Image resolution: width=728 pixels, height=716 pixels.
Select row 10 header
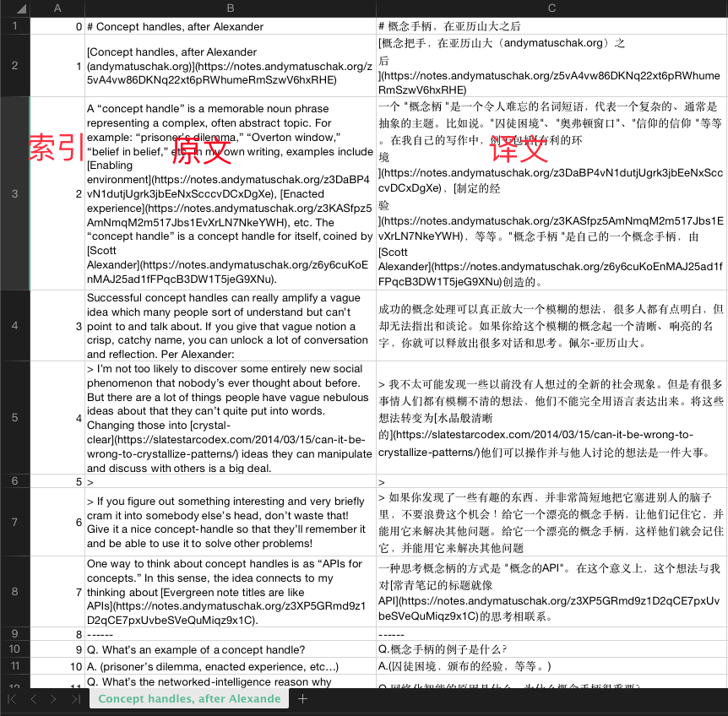click(x=14, y=649)
